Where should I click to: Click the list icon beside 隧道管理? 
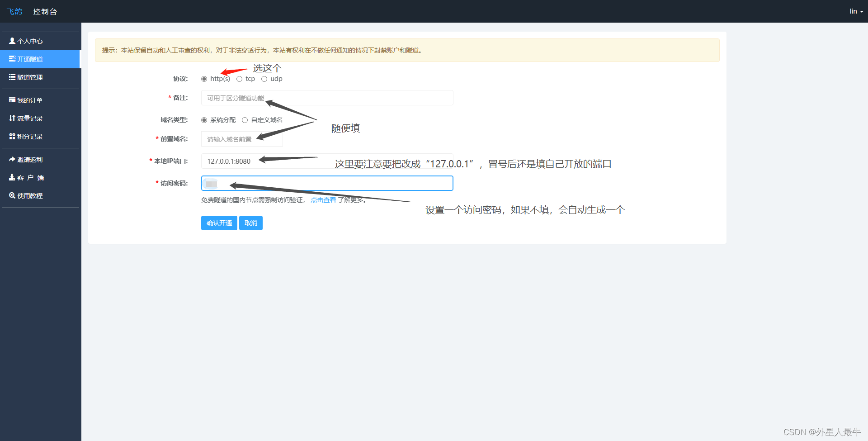click(x=12, y=77)
